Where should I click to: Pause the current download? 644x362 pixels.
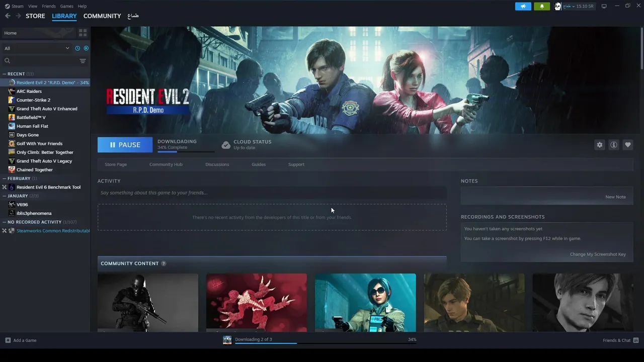point(125,145)
